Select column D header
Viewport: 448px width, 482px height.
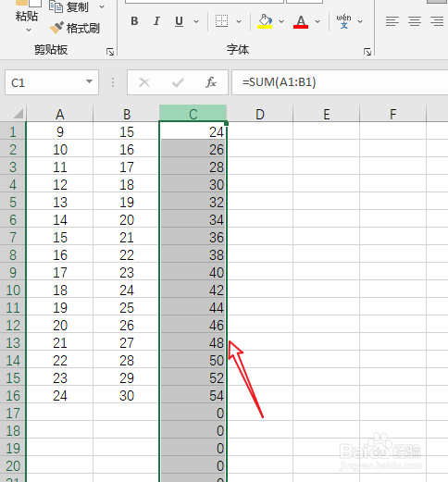(260, 114)
